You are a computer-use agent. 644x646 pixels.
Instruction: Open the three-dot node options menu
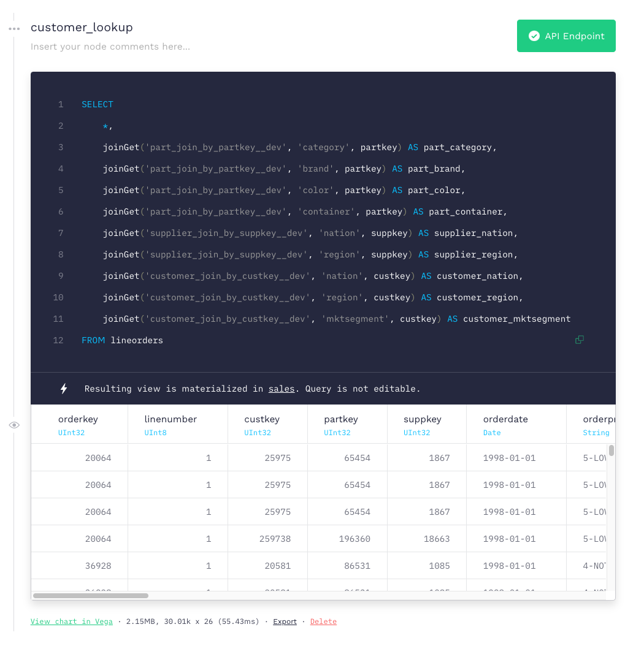click(x=14, y=29)
